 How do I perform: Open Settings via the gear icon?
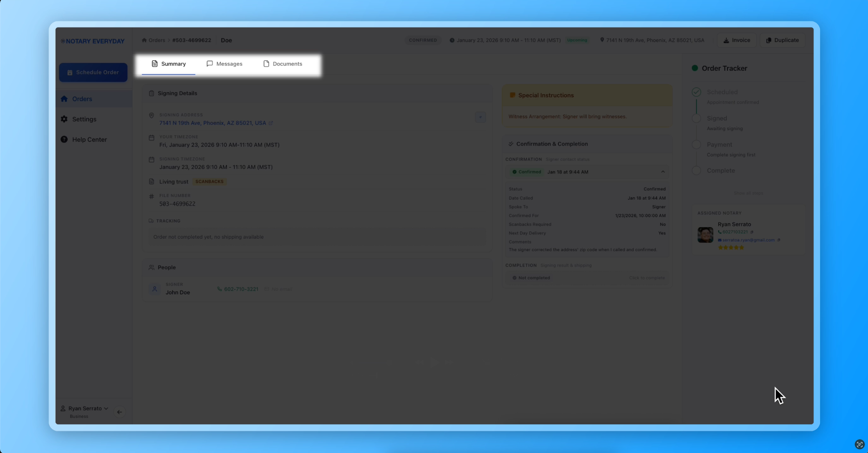tap(64, 119)
